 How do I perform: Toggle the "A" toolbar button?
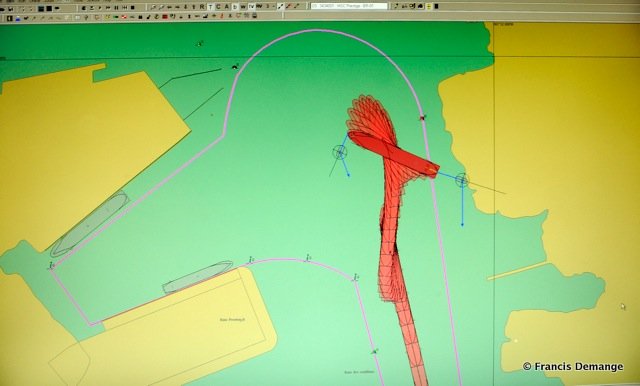click(x=227, y=7)
